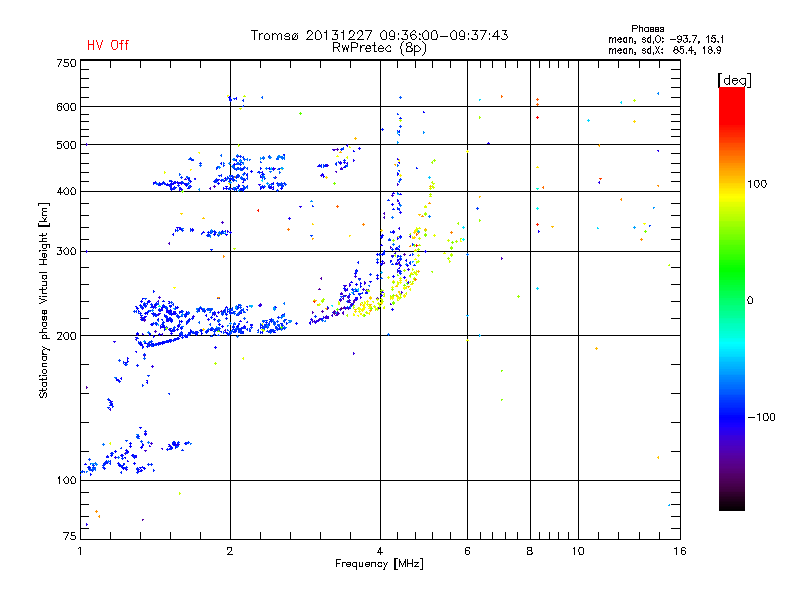Click the 'mean, sd,O: -93.7, 15.1' line
800x600 pixels.
[x=665, y=39]
